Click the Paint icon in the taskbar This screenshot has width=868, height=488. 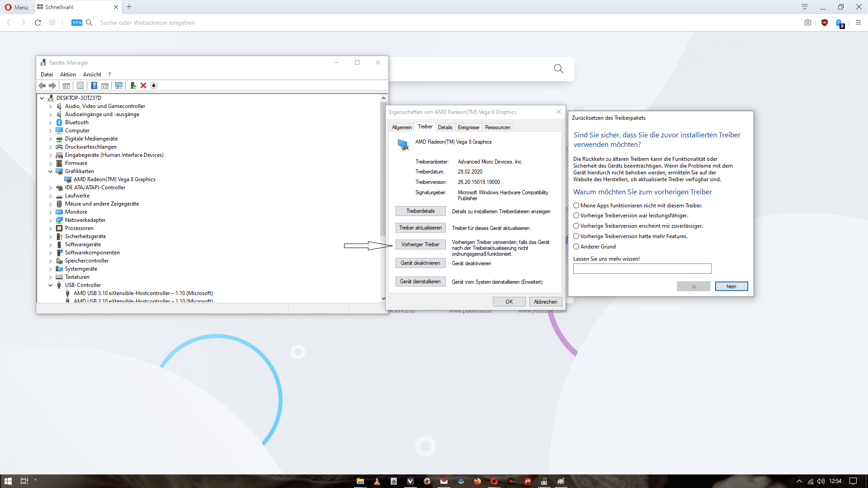(x=561, y=481)
